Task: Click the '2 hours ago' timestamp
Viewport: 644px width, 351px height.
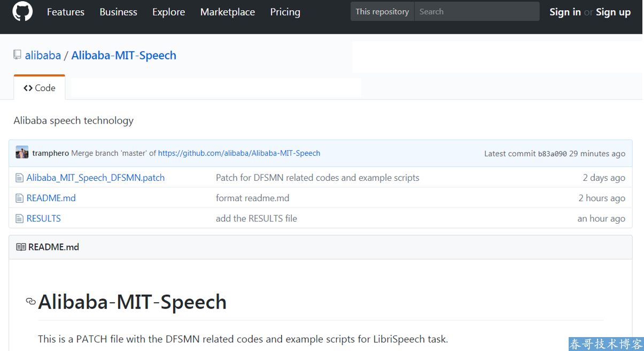Action: 602,198
